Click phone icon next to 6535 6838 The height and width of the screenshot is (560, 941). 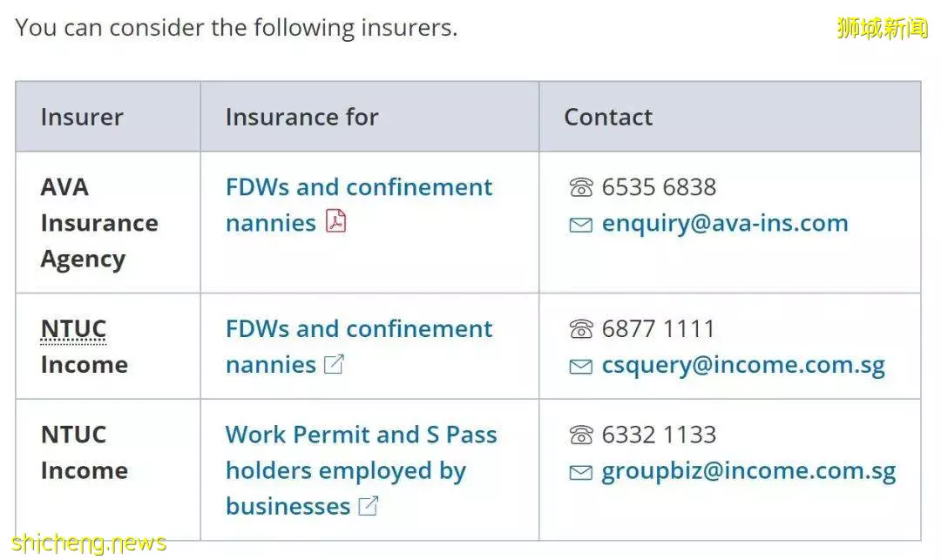click(581, 187)
